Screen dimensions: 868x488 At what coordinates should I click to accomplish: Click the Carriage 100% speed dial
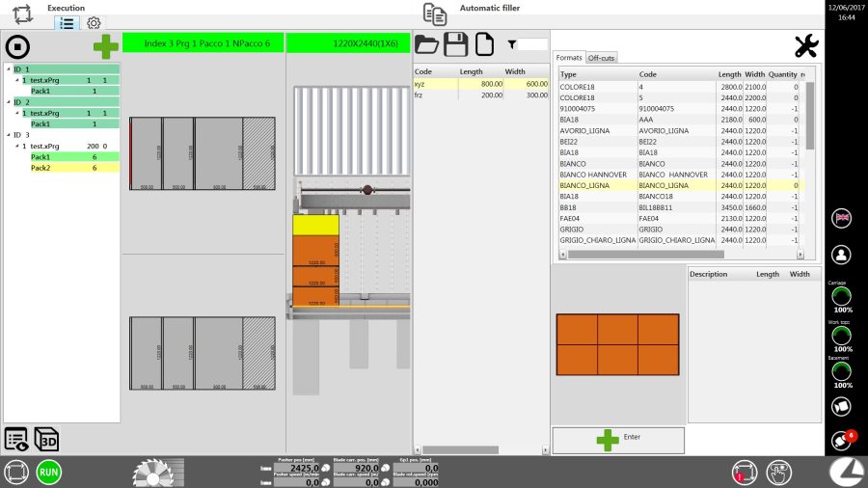click(x=842, y=296)
